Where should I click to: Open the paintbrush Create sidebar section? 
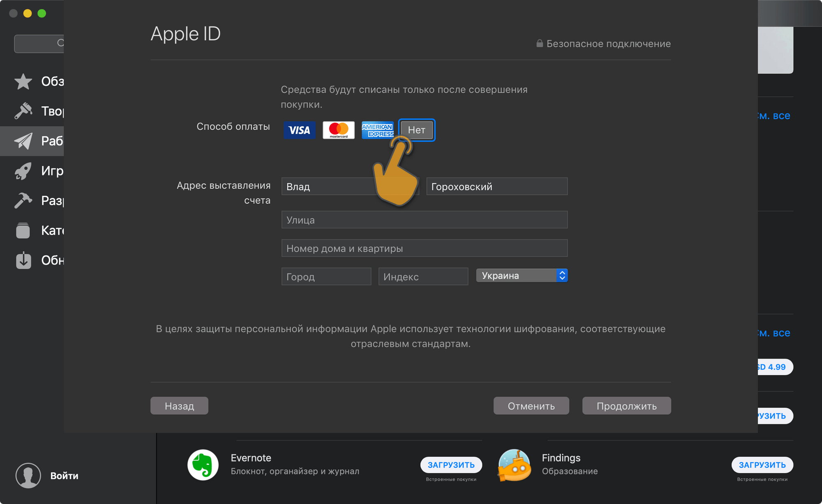click(x=23, y=111)
